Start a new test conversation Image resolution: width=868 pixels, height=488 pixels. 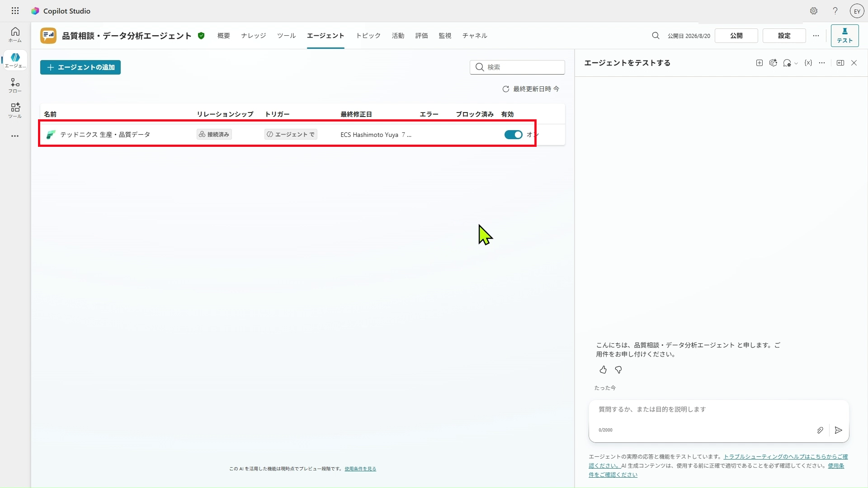[x=759, y=63]
